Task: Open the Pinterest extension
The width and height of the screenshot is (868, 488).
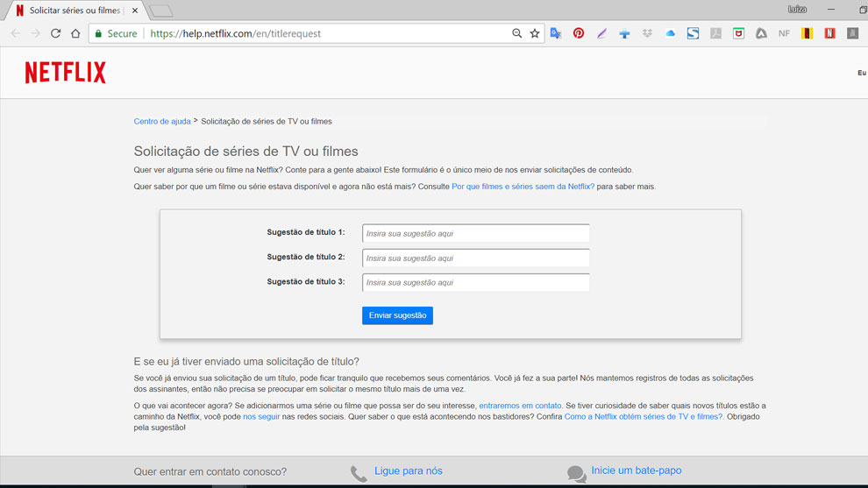Action: point(579,33)
